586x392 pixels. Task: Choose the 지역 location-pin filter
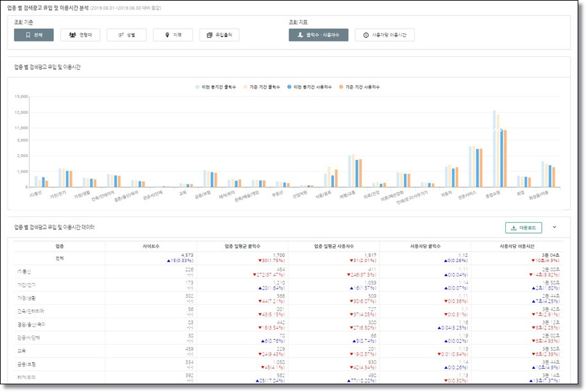(x=172, y=35)
